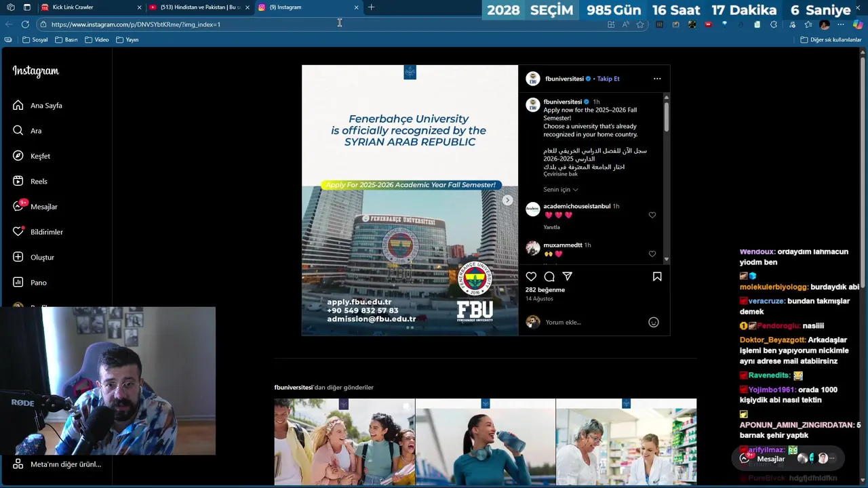Add page to favorites with star icon
Screen dimensions: 868x488
point(640,24)
